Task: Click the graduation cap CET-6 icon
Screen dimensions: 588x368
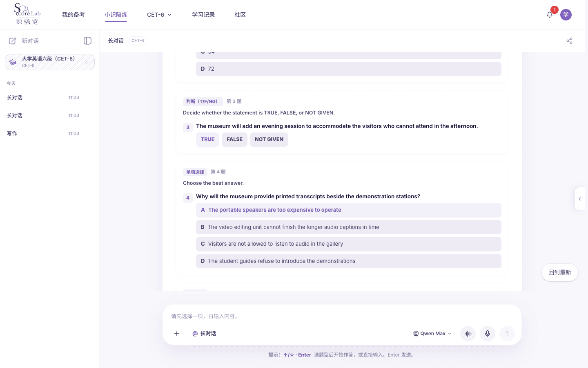Action: click(13, 62)
